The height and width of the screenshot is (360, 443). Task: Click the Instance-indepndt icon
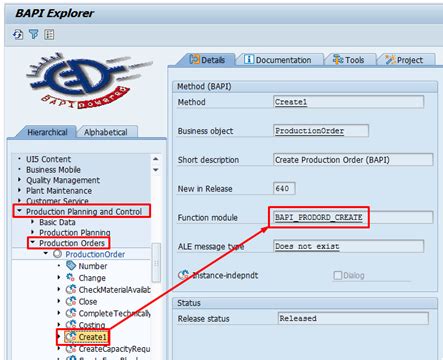pos(183,275)
